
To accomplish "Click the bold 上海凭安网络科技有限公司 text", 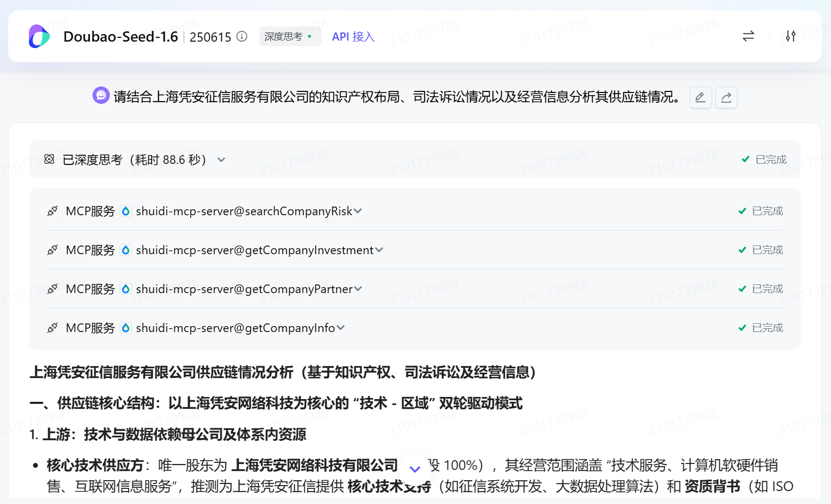I will click(315, 465).
